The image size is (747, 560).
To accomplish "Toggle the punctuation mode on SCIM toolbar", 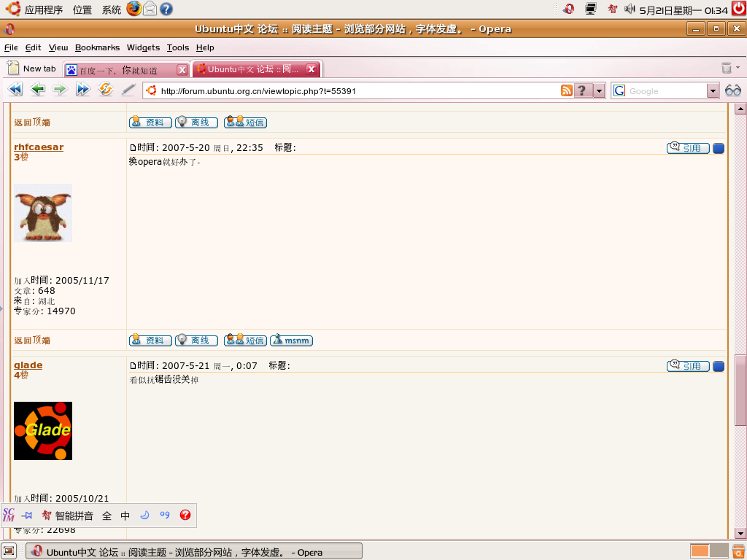I will 165,515.
